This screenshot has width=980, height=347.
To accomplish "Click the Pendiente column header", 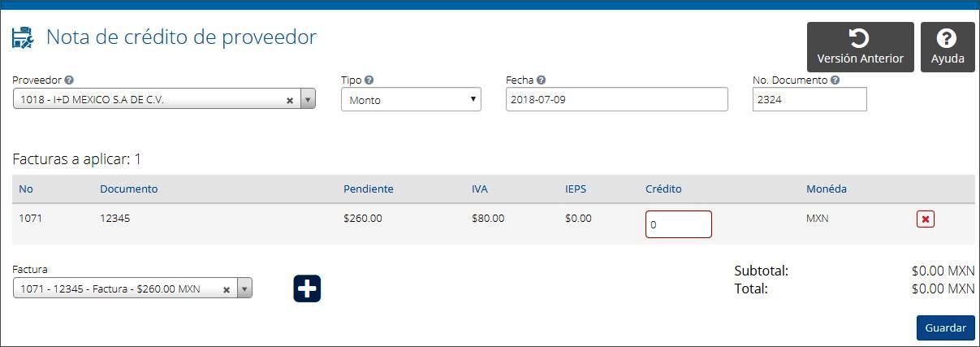I will pyautogui.click(x=369, y=189).
